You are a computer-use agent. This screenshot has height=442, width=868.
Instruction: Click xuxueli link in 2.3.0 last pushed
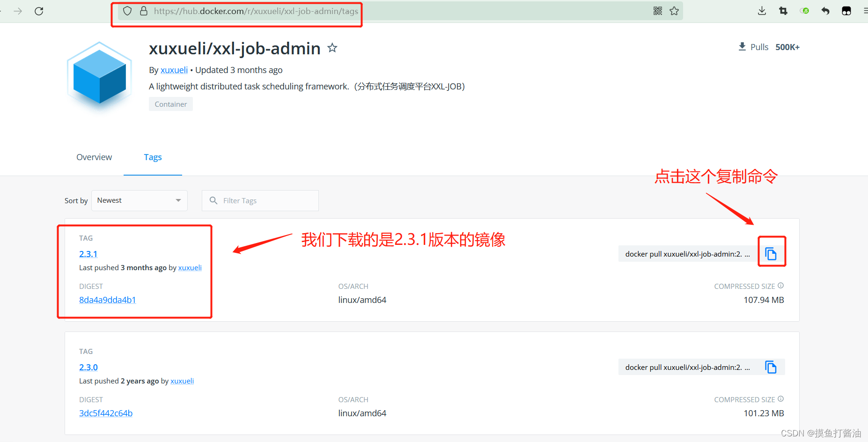[x=182, y=381]
